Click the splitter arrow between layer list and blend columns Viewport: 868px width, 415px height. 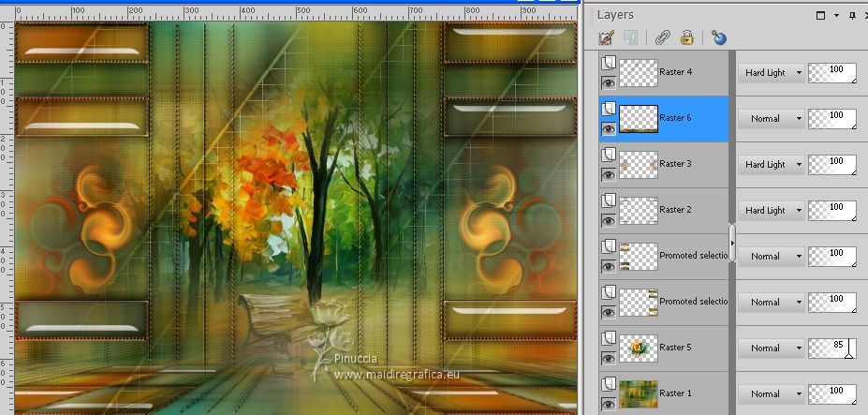tap(733, 243)
